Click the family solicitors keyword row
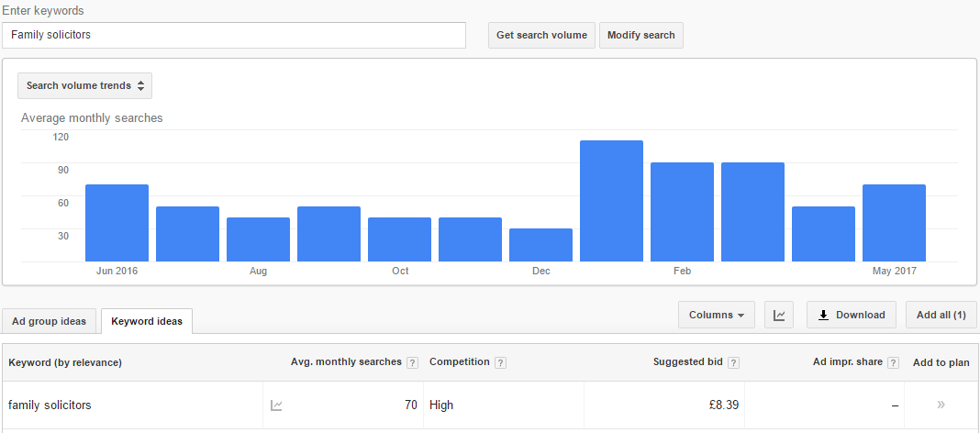 50,405
